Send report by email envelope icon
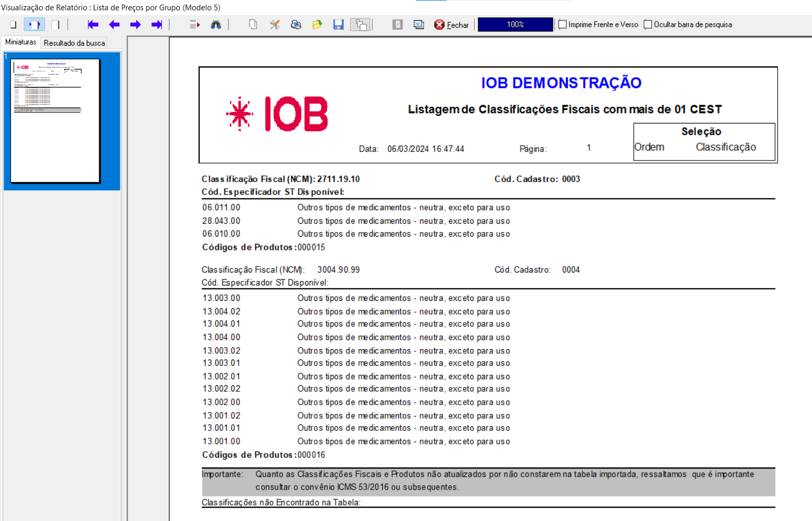Screen dimensions: 812x521 tap(419, 25)
